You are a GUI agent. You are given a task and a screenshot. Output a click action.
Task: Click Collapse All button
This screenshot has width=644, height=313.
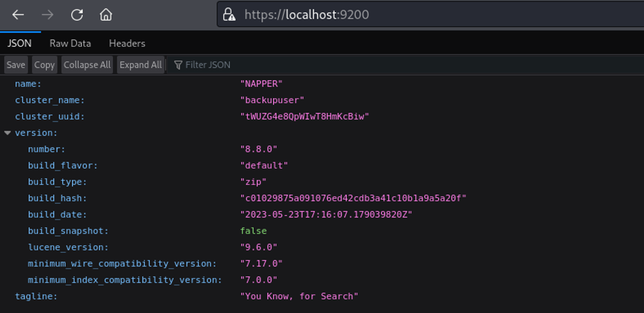click(87, 65)
